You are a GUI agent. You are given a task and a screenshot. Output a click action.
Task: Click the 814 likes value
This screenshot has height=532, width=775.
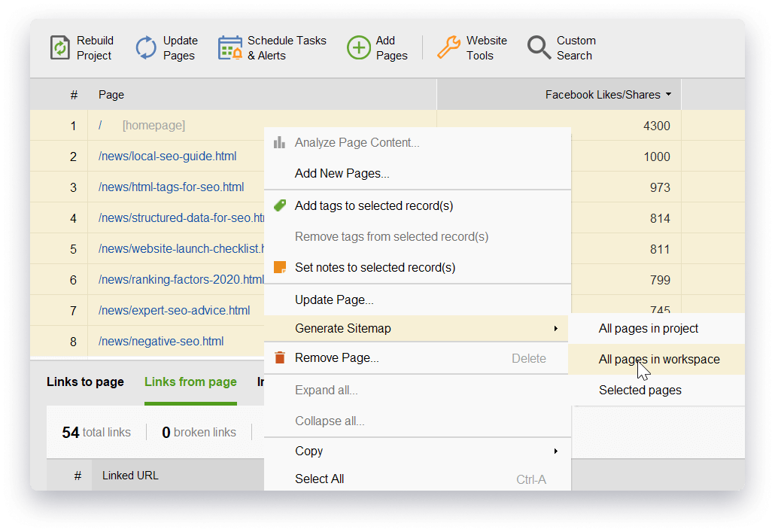tap(660, 218)
